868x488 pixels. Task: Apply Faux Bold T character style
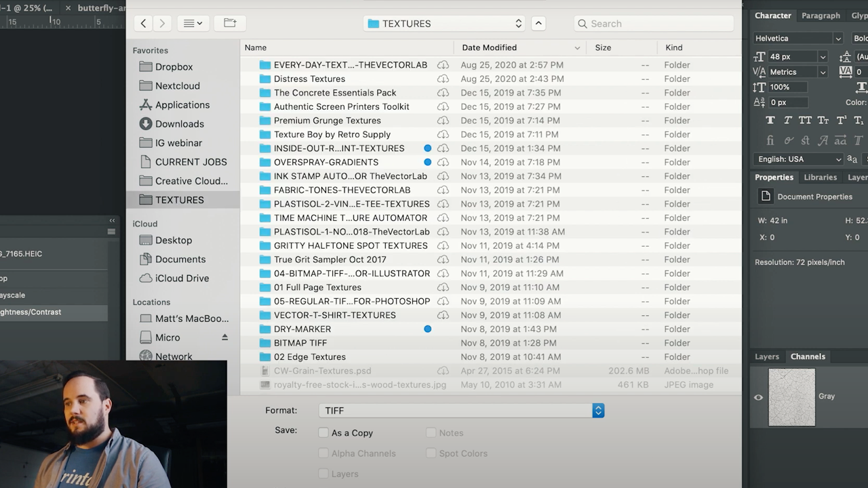pyautogui.click(x=770, y=120)
